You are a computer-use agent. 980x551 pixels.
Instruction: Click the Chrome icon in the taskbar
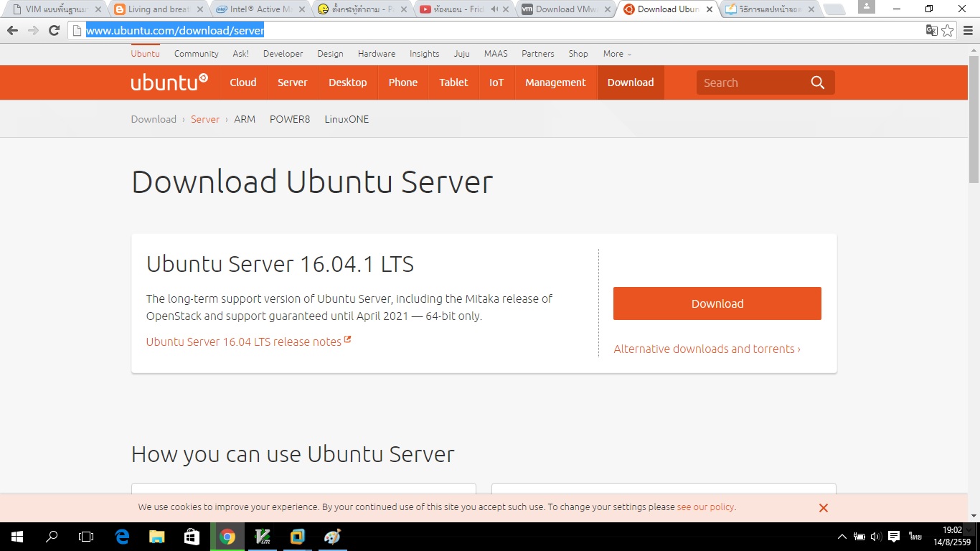(x=227, y=537)
